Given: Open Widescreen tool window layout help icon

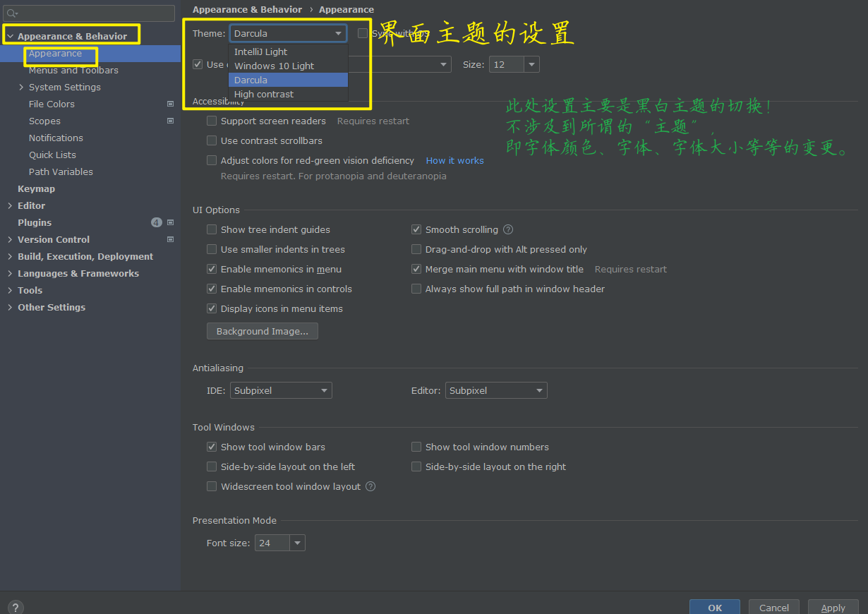Looking at the screenshot, I should point(370,486).
